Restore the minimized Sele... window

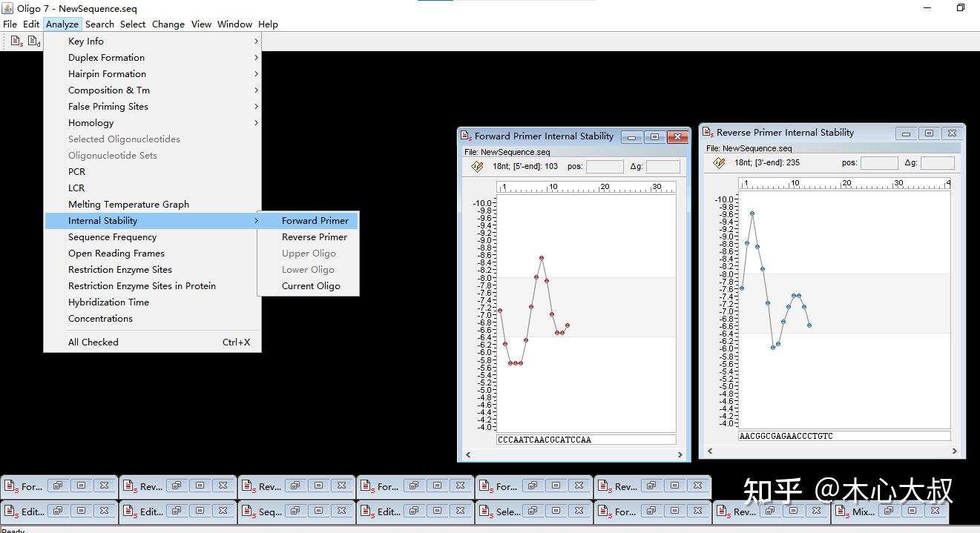(x=532, y=511)
